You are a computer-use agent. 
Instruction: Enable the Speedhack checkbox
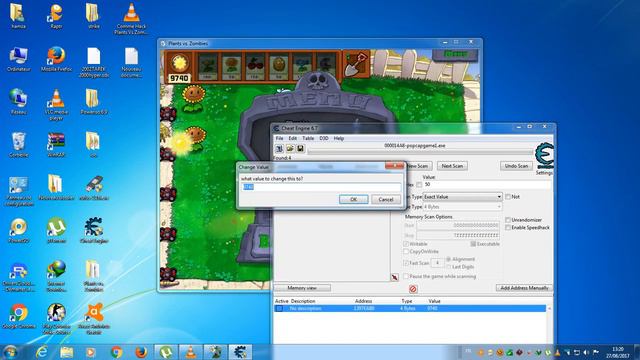[508, 228]
